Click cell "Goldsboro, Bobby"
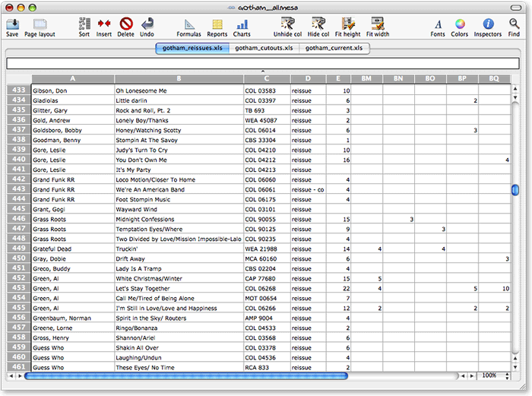This screenshot has width=532, height=396. (73, 130)
